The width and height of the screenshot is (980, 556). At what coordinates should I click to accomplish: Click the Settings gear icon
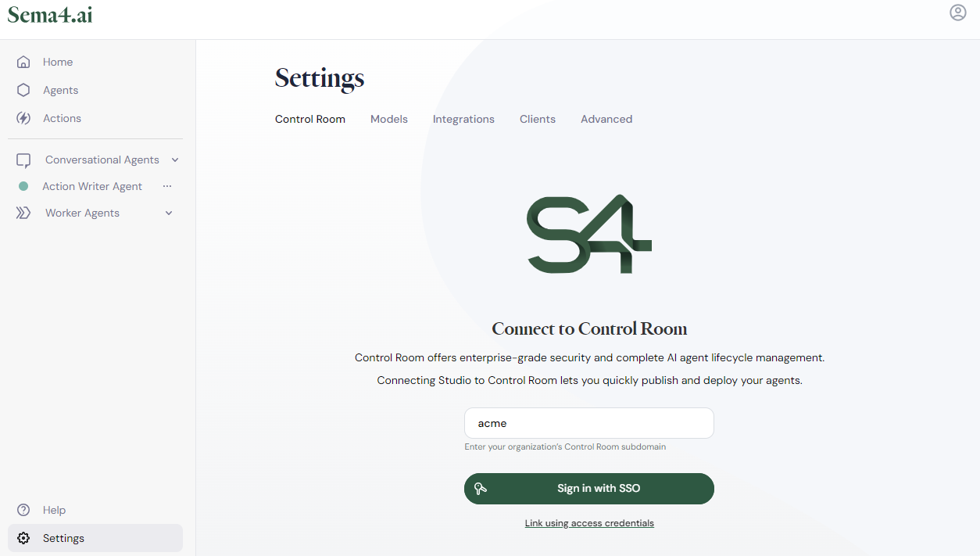click(23, 538)
